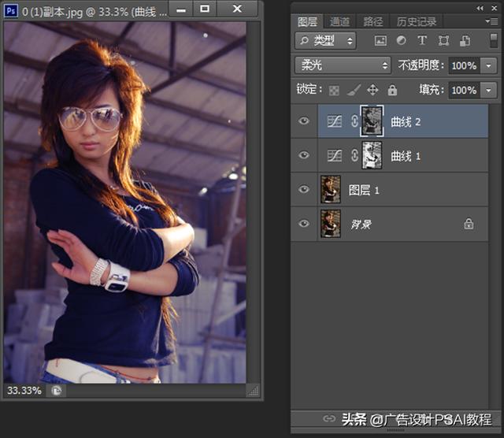
Task: Open the 不透明度 opacity slider arrow
Action: point(488,66)
